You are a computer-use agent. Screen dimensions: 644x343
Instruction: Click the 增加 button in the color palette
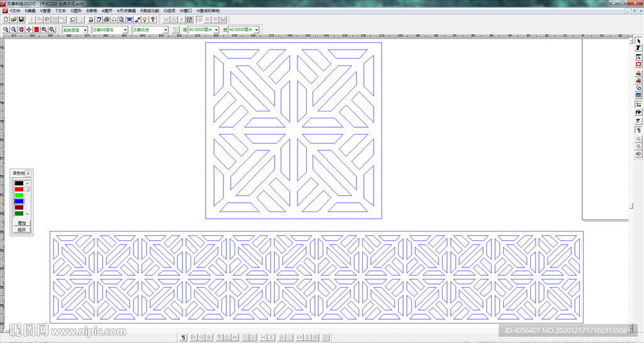[x=22, y=223]
